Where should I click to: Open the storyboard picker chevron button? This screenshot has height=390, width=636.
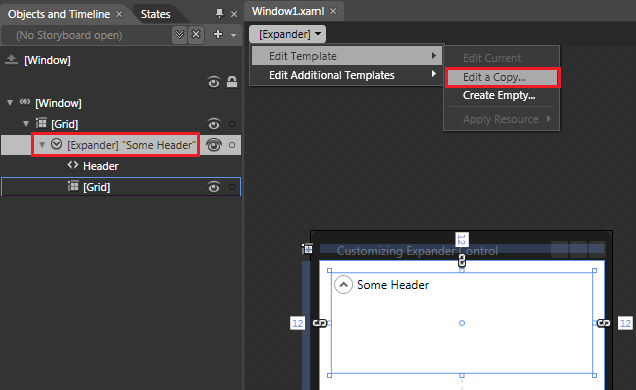[x=179, y=35]
